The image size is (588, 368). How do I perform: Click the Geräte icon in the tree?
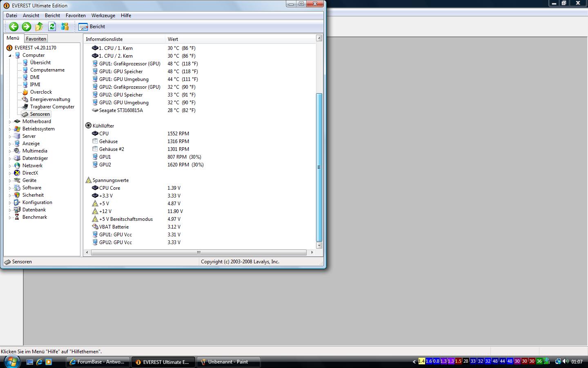(17, 180)
